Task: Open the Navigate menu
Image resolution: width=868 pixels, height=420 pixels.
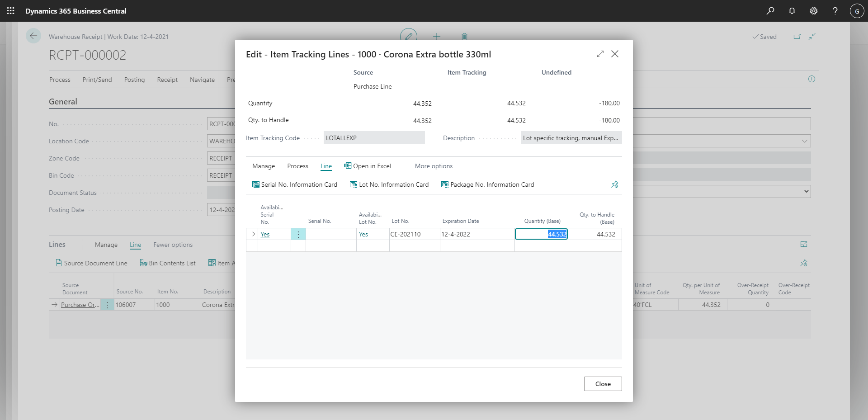Action: click(x=202, y=80)
